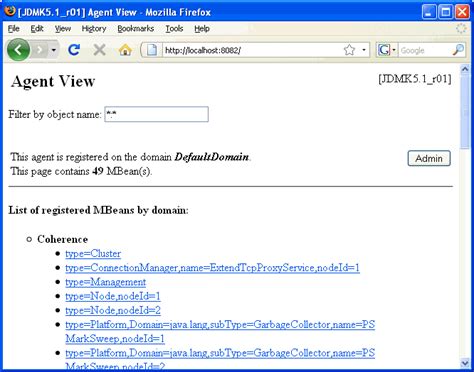Bookmark this page with the star icon
The image size is (474, 372).
(x=349, y=50)
